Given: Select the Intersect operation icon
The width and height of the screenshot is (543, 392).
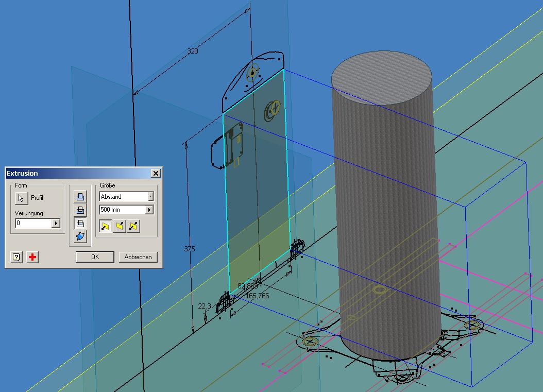Looking at the screenshot, I should tap(80, 224).
